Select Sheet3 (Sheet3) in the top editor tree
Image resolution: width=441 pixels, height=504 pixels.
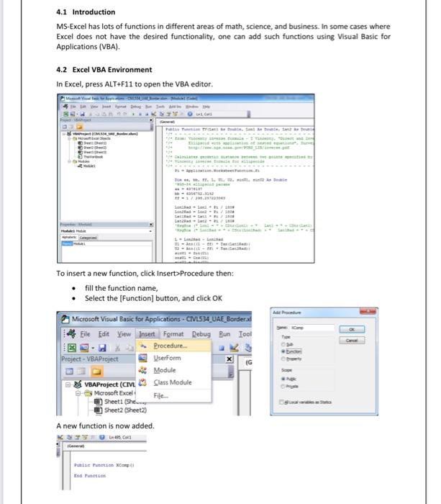(x=95, y=152)
